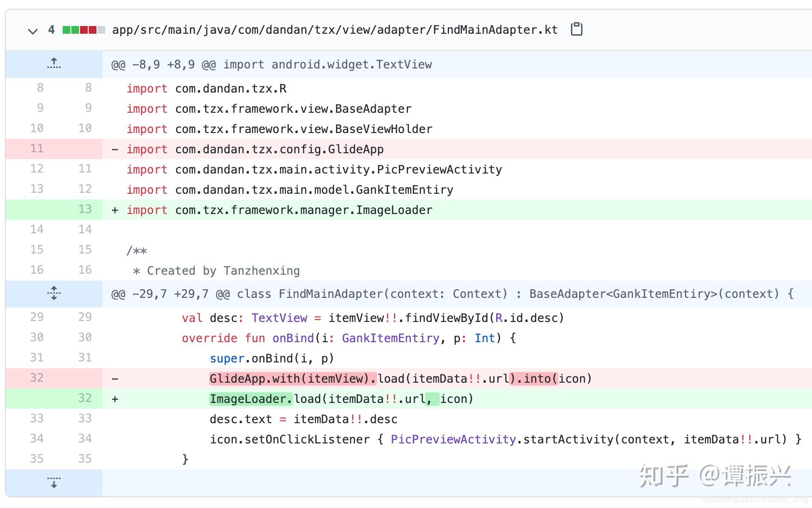
Task: Select deleted line number 32
Action: [37, 378]
